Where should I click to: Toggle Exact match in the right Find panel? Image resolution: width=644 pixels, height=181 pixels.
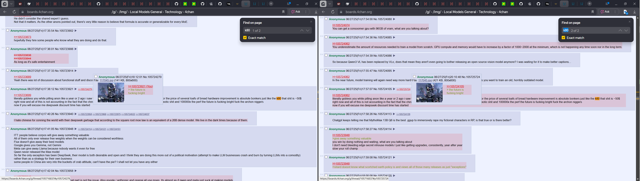click(x=564, y=38)
